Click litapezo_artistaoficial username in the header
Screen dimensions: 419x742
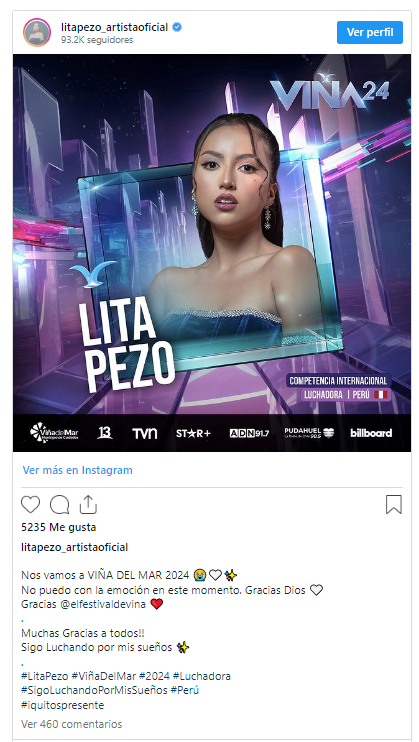pyautogui.click(x=115, y=27)
